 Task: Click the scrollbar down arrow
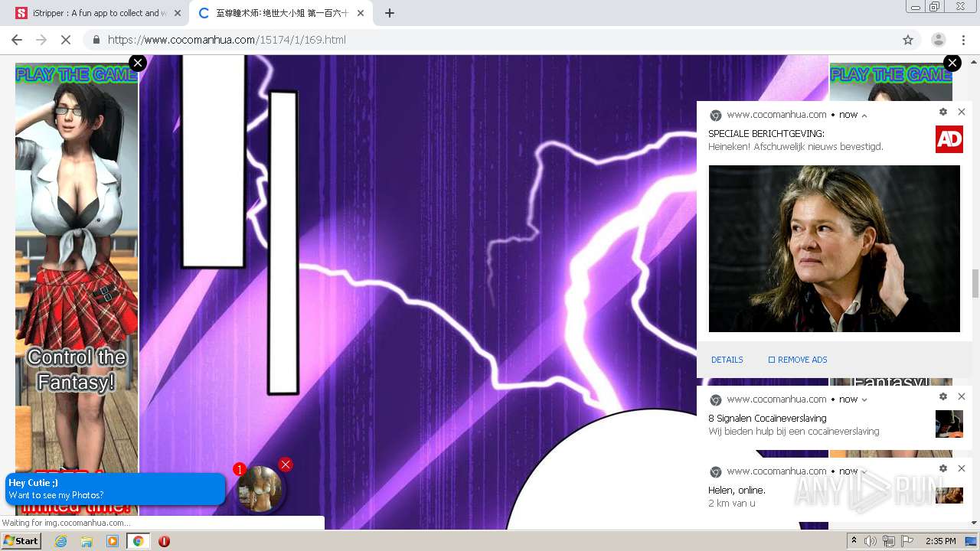pyautogui.click(x=975, y=523)
